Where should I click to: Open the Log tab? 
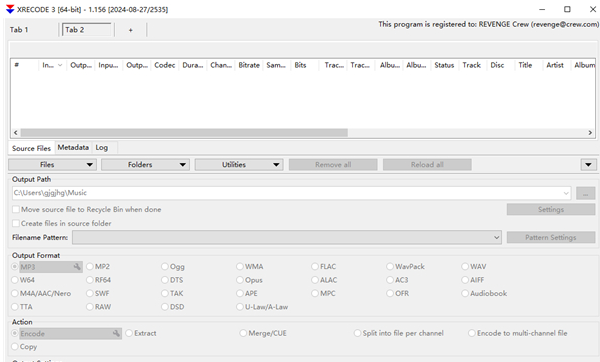pyautogui.click(x=102, y=147)
